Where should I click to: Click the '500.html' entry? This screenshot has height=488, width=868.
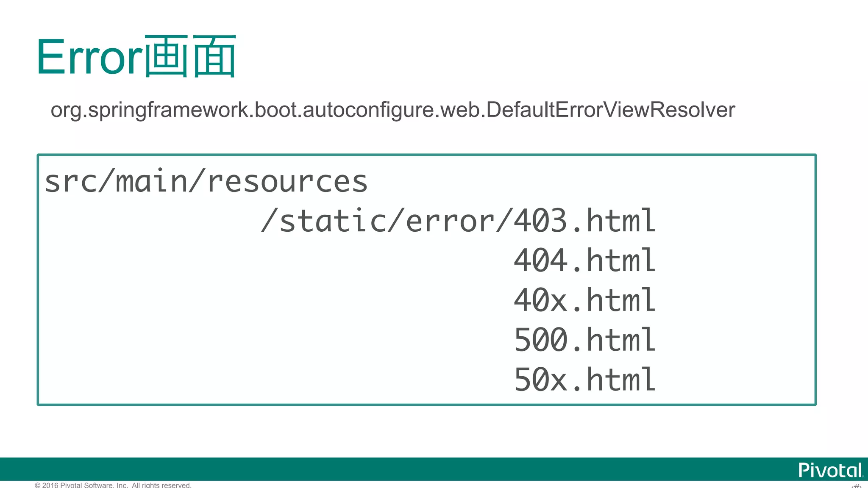[x=585, y=340]
